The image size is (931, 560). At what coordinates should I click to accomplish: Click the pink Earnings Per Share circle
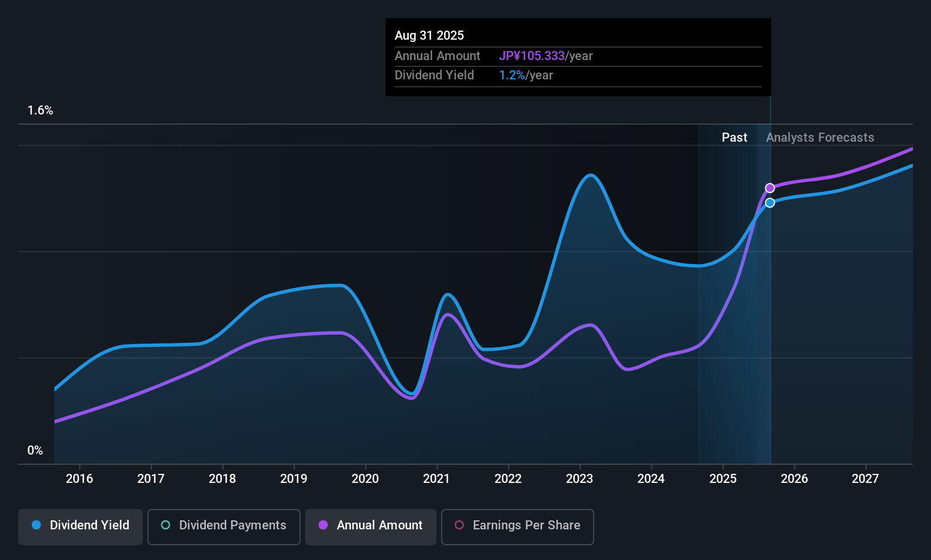click(459, 525)
